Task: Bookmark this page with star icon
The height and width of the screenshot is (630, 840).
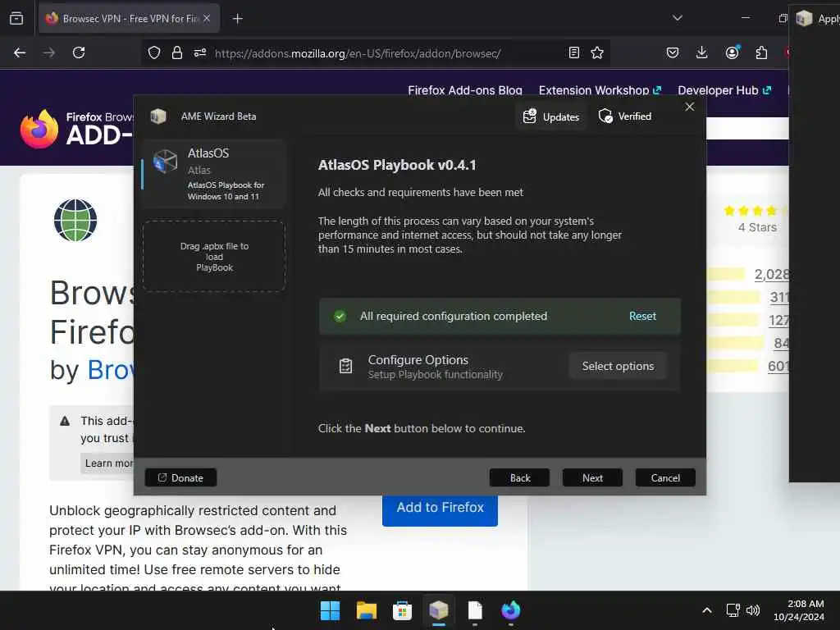Action: (x=597, y=52)
